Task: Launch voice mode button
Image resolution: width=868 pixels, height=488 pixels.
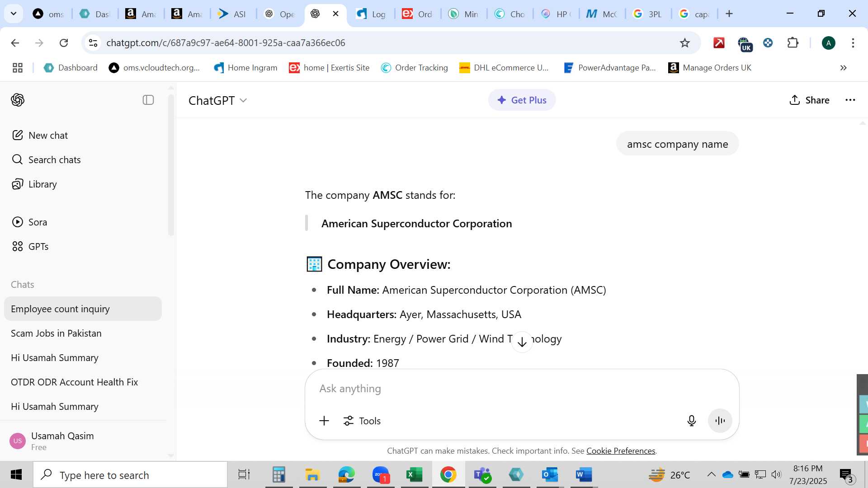Action: point(720,421)
